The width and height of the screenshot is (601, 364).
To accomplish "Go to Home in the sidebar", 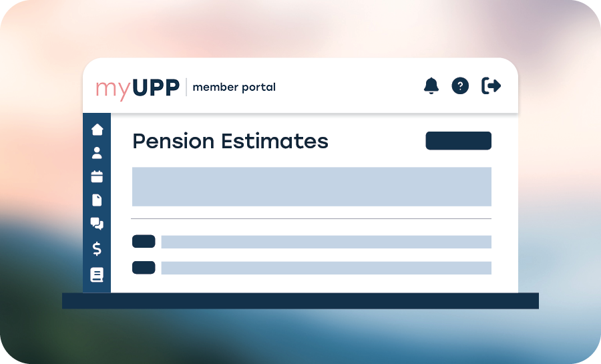I will point(97,129).
